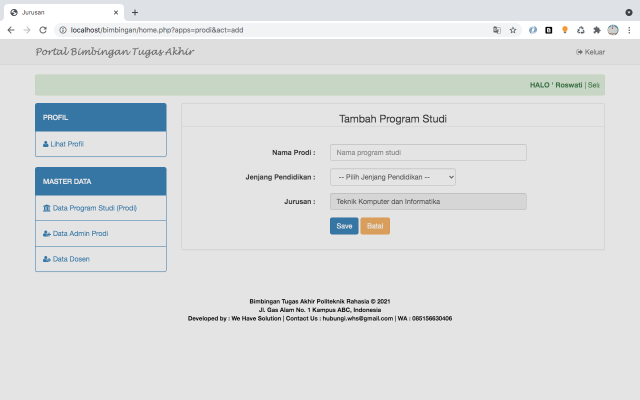Switch to the Jurusan tab
Viewport: 640px width, 400px height.
coord(60,12)
